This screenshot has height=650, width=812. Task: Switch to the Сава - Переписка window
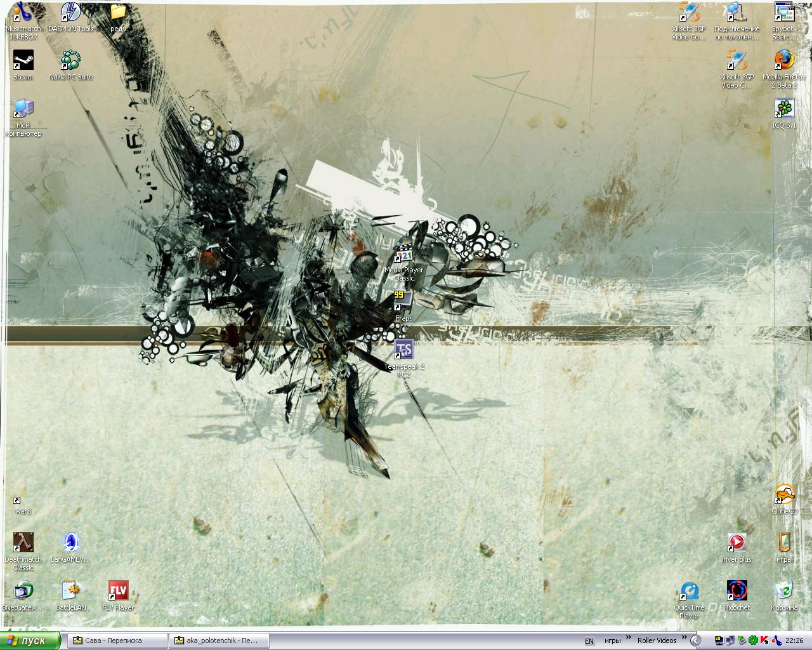point(116,640)
